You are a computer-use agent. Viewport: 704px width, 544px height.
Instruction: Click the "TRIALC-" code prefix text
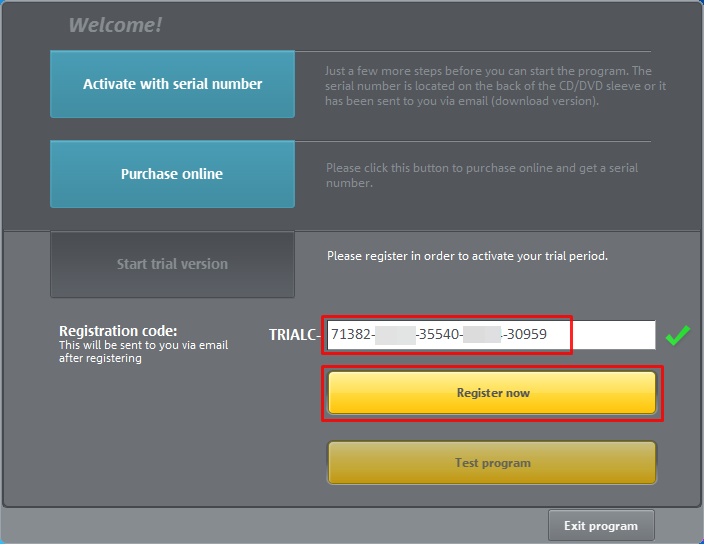[x=295, y=335]
